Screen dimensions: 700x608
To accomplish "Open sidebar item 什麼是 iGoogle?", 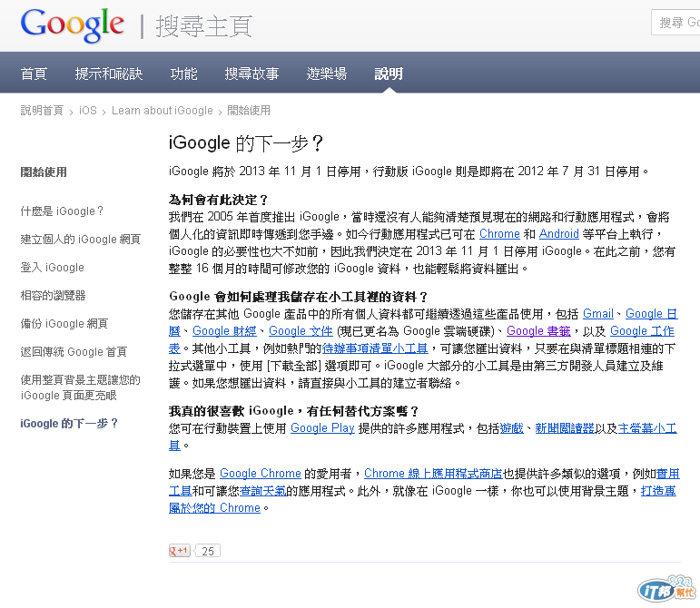I will coord(62,211).
